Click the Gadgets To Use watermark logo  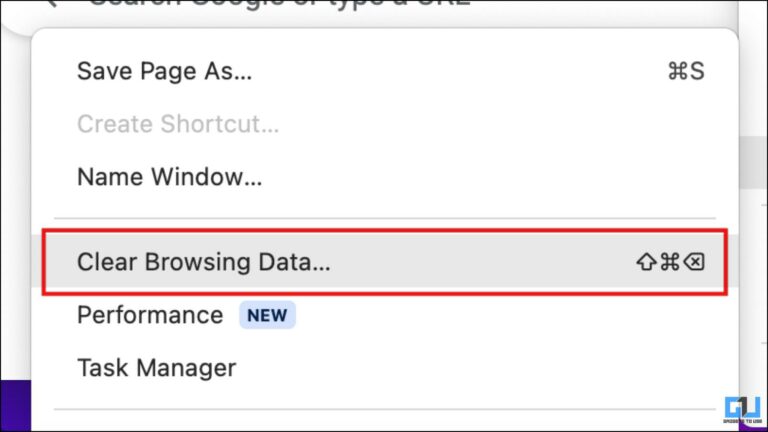[742, 412]
